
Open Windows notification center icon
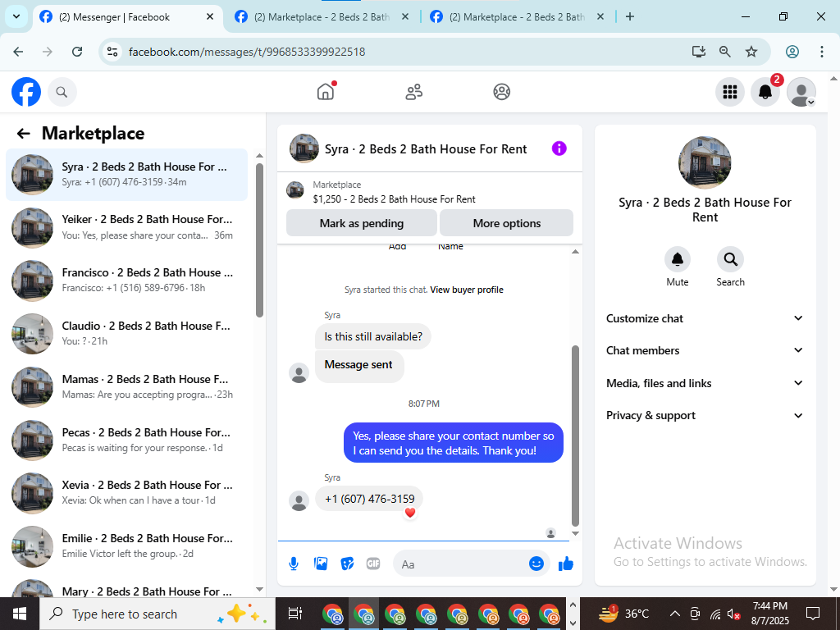[x=813, y=614]
